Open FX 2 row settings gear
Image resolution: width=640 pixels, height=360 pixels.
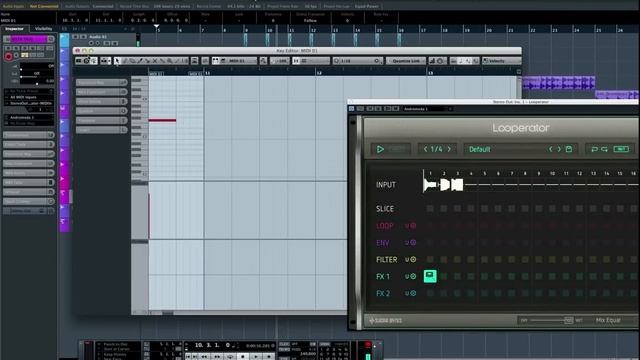[x=413, y=293]
